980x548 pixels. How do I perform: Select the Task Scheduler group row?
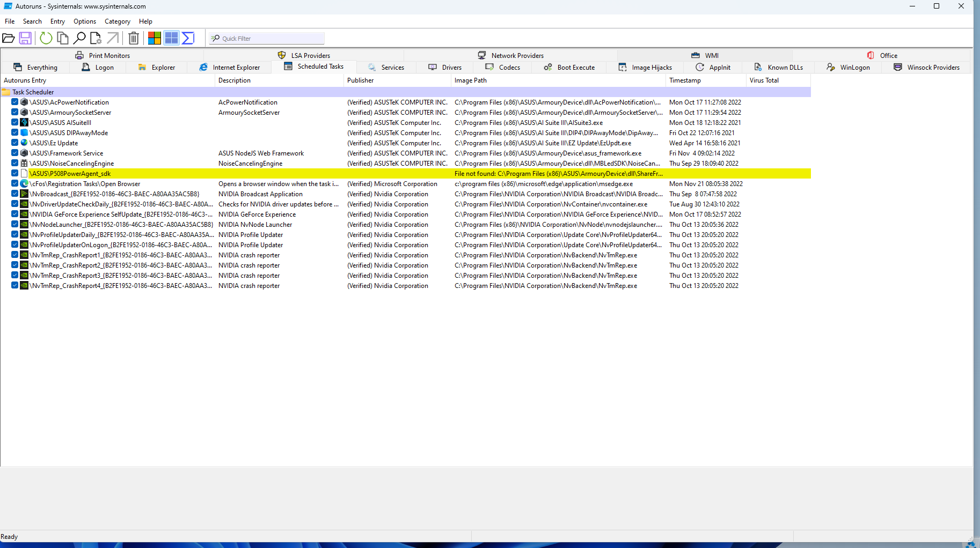(x=406, y=92)
